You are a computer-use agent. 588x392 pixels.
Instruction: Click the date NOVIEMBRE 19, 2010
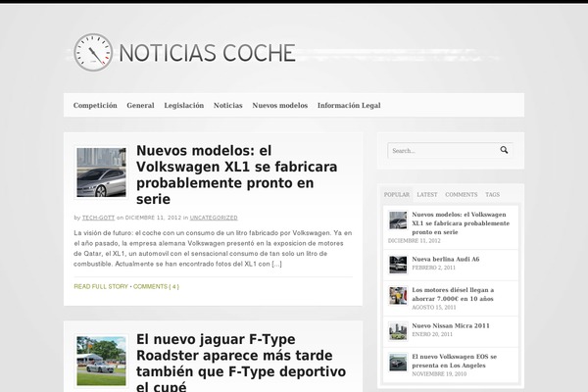tap(439, 374)
